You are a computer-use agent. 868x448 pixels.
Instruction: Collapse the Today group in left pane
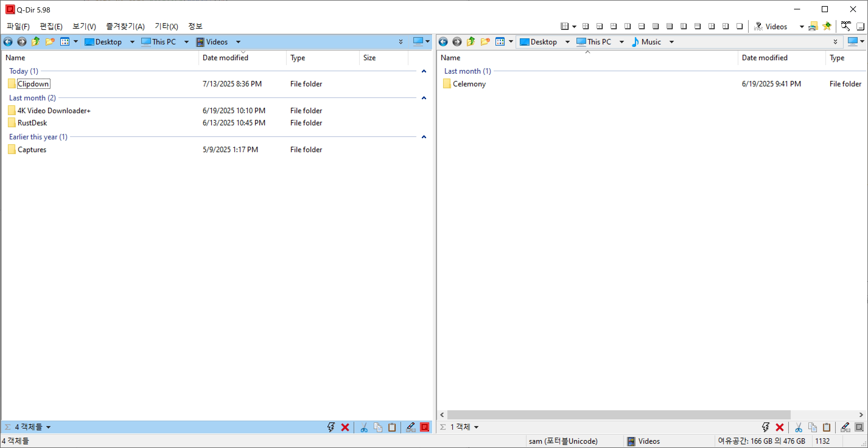pos(424,71)
